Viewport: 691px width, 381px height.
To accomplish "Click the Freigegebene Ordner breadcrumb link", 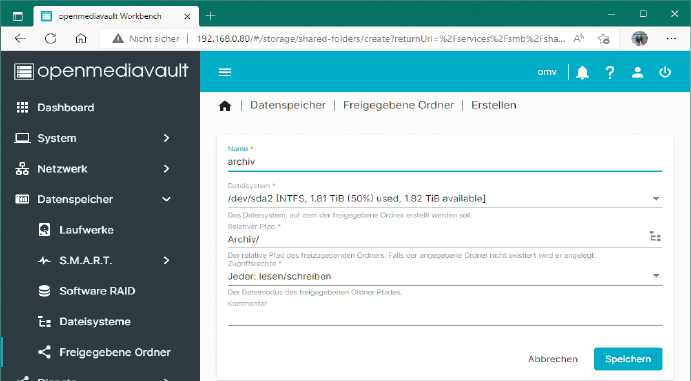I will click(398, 105).
